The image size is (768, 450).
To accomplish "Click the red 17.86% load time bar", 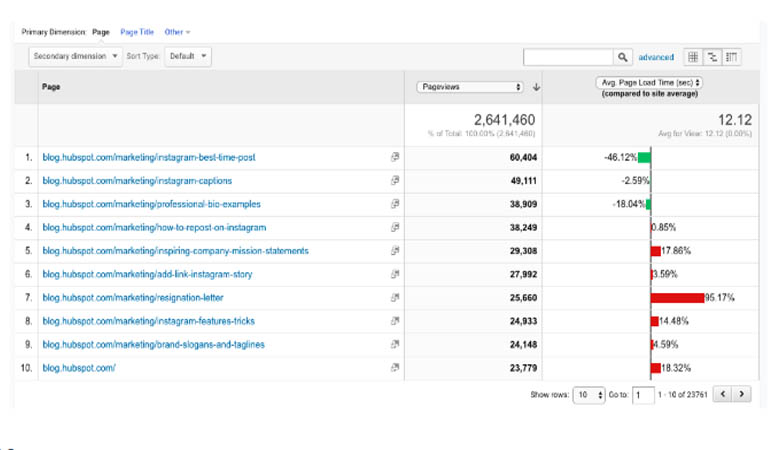I will (x=656, y=251).
